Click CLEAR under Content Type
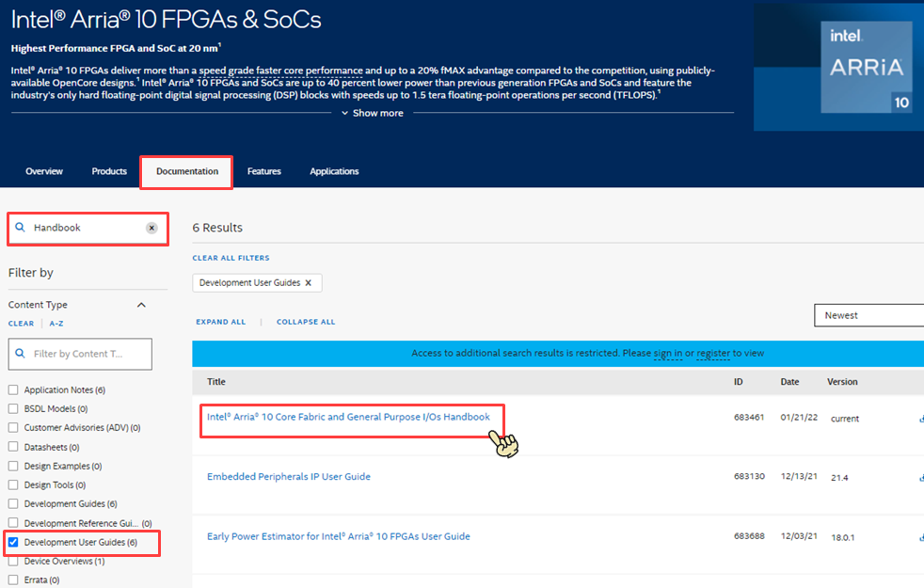 22,324
